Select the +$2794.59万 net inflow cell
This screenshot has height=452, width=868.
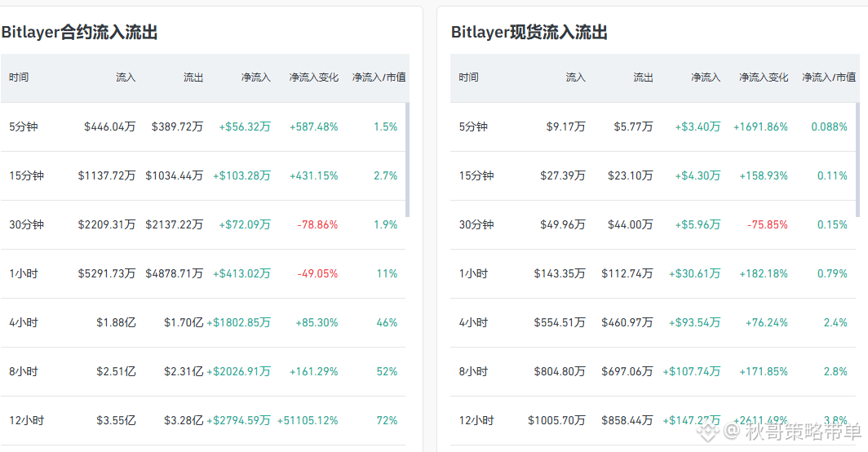pyautogui.click(x=238, y=420)
